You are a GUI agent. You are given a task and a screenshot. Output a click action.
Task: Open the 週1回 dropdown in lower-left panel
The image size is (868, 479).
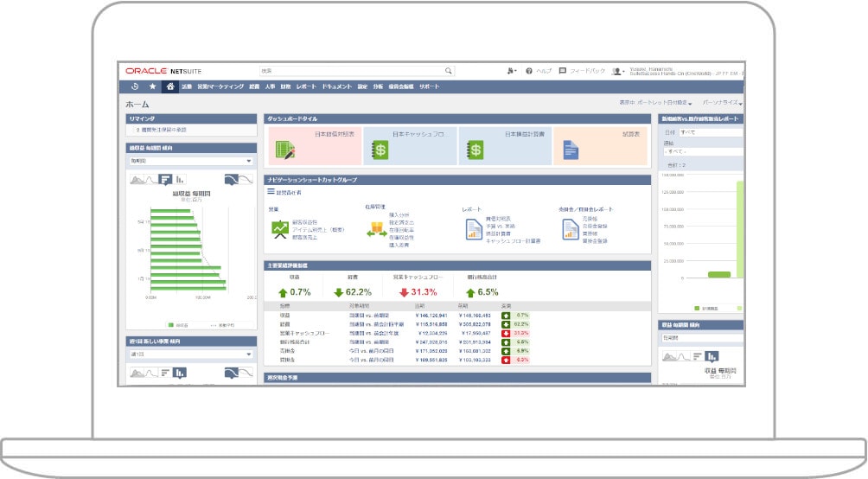point(191,354)
